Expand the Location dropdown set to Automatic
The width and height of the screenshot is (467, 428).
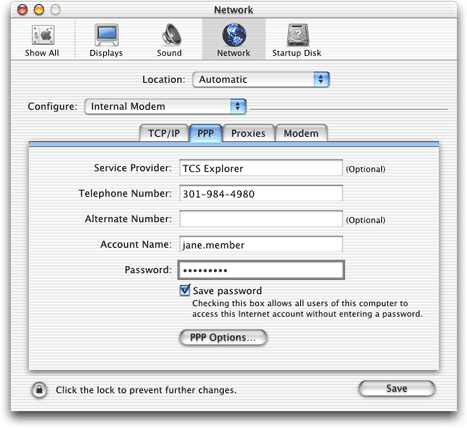coord(261,80)
